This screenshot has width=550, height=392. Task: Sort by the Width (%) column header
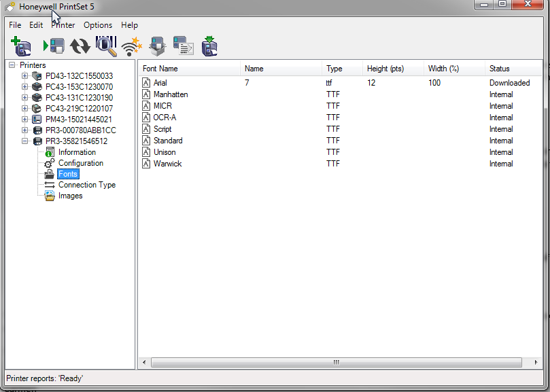(454, 69)
